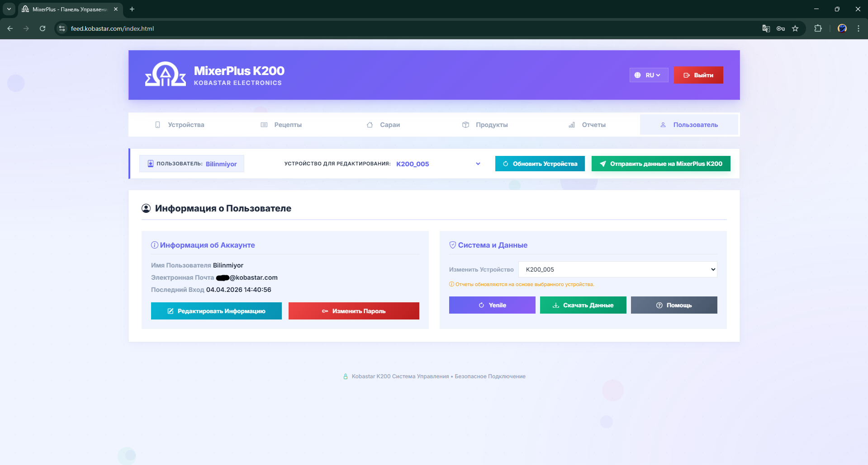This screenshot has height=465, width=868.
Task: Open the Отчеты reports tab
Action: 587,125
